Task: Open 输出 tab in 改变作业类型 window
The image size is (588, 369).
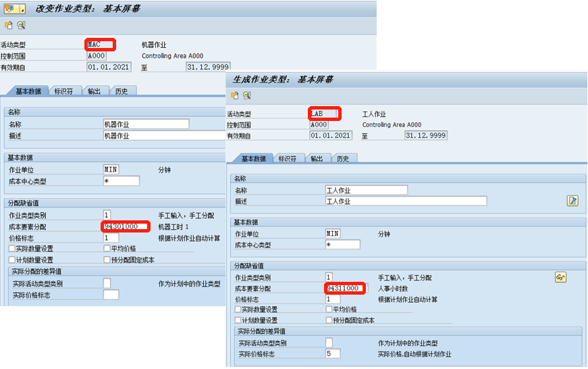Action: pos(94,91)
